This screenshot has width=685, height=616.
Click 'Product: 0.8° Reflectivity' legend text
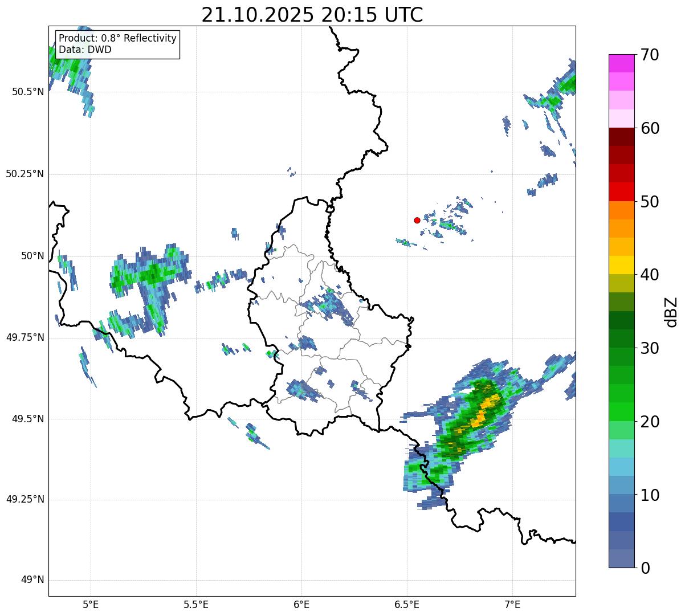[x=118, y=38]
